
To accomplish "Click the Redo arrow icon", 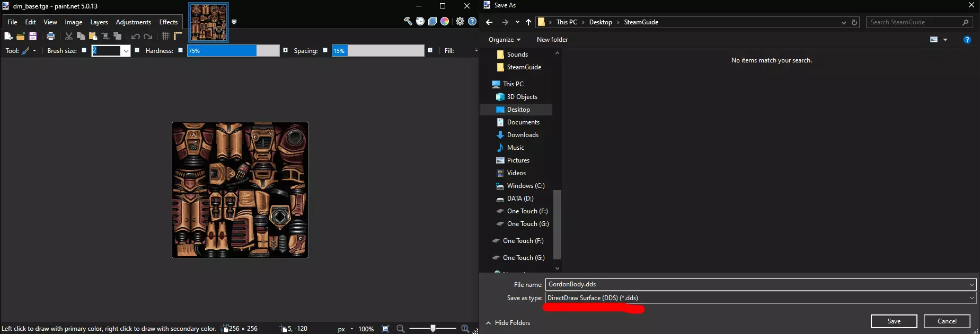I will tap(148, 36).
